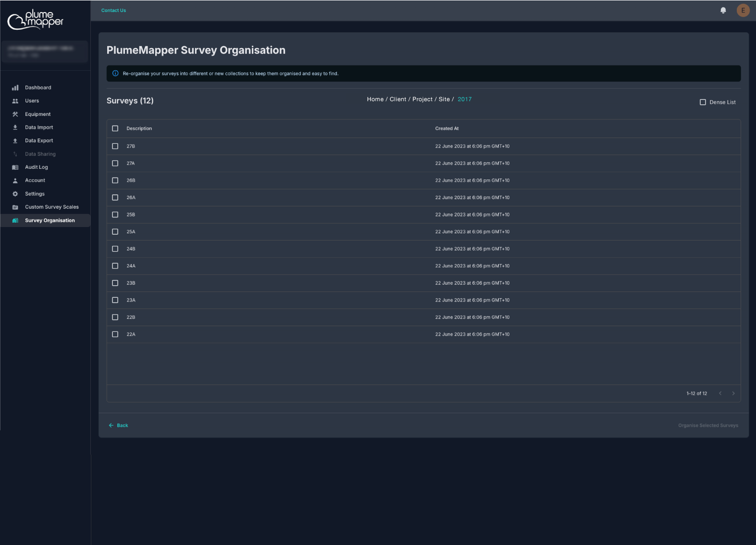Viewport: 756px width, 545px height.
Task: Click Organise Selected Surveys button
Action: click(x=708, y=426)
